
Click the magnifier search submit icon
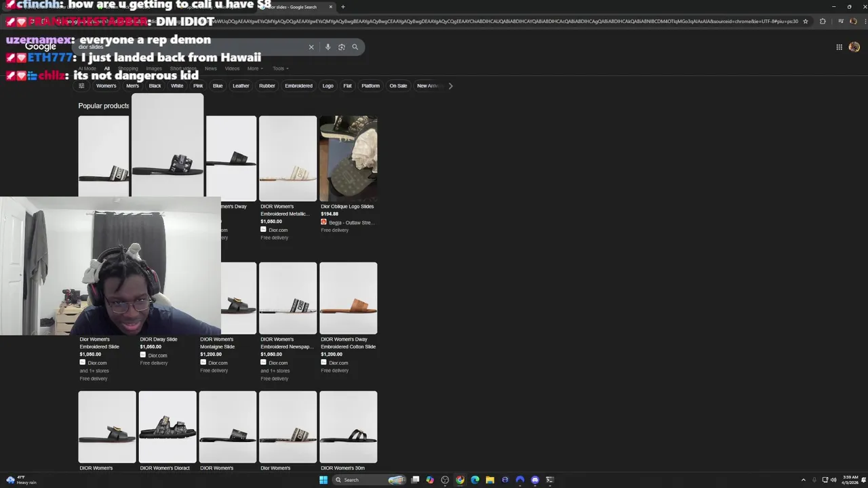pyautogui.click(x=355, y=47)
